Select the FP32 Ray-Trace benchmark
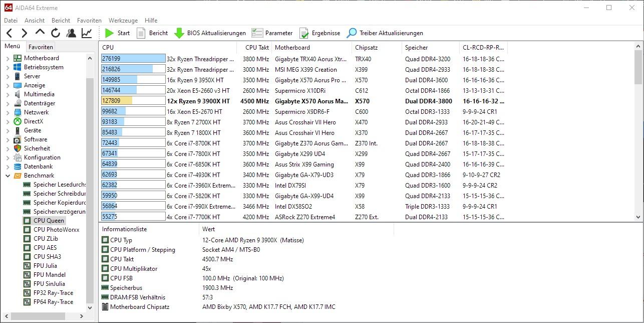This screenshot has height=323, width=644. pos(48,293)
